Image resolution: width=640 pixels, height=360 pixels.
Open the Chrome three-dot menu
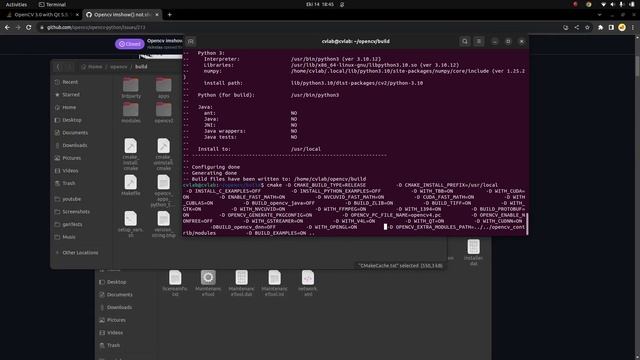[x=633, y=27]
